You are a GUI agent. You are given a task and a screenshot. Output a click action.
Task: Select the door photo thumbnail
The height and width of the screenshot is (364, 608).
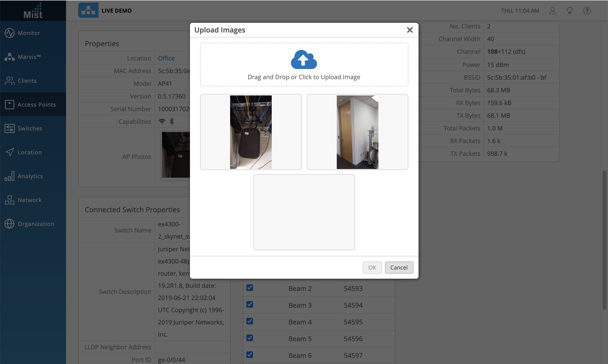[x=357, y=132]
